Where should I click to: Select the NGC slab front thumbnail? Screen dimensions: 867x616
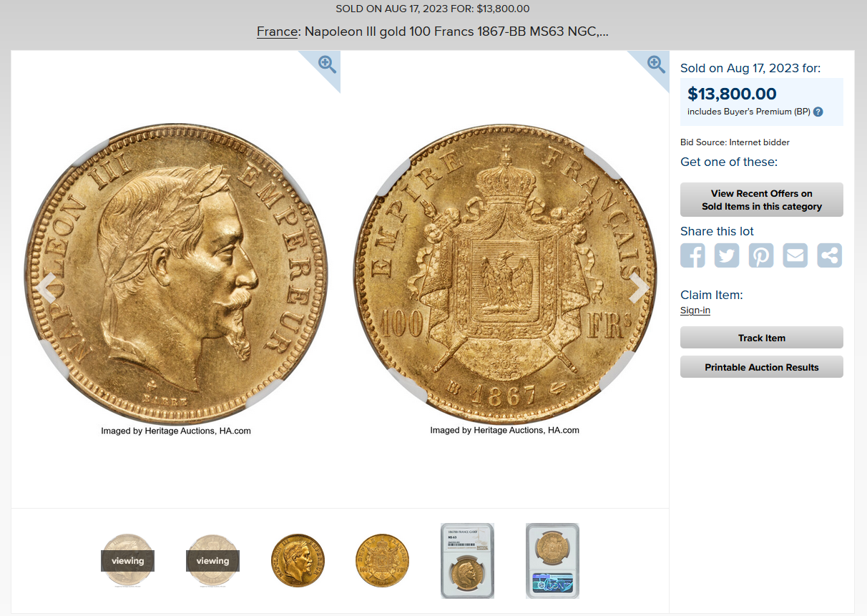pos(467,561)
